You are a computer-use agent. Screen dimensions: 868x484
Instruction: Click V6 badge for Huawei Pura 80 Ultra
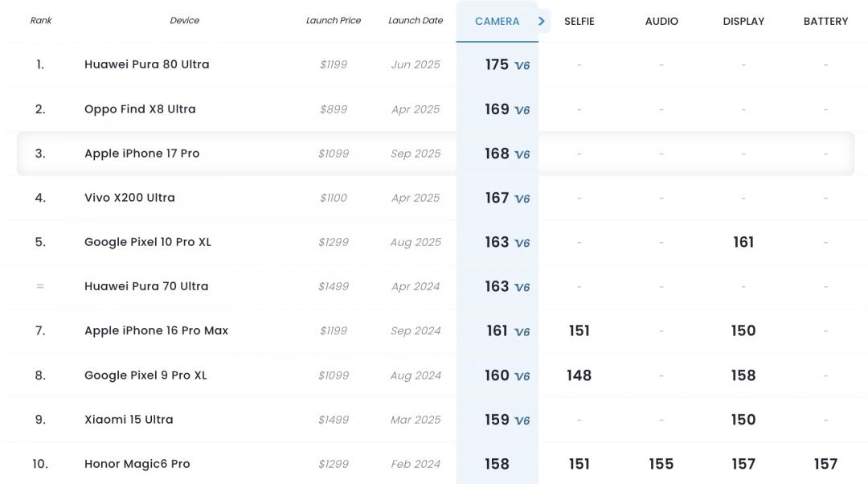tap(522, 66)
